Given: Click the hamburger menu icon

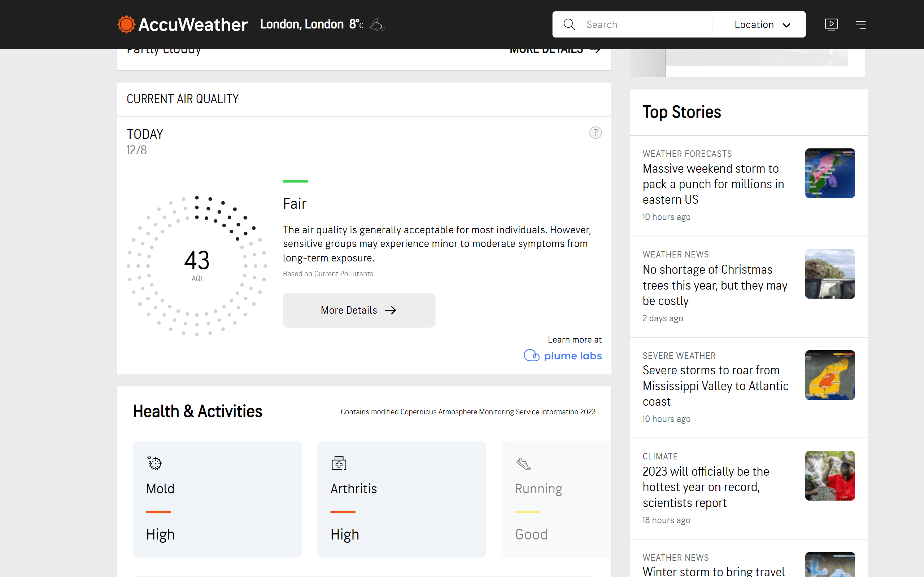Looking at the screenshot, I should pos(862,25).
